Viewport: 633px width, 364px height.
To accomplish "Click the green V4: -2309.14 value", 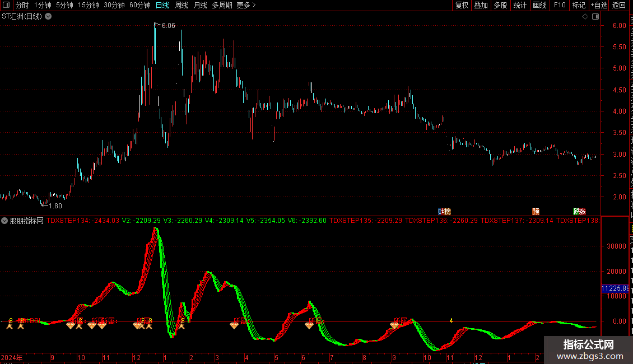I will 224,221.
